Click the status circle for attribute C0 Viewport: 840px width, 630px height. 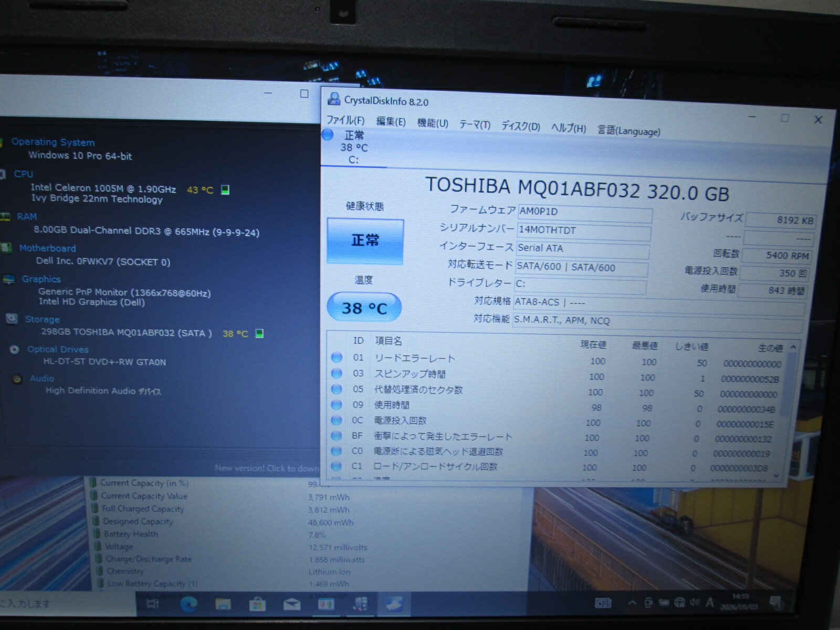point(337,450)
